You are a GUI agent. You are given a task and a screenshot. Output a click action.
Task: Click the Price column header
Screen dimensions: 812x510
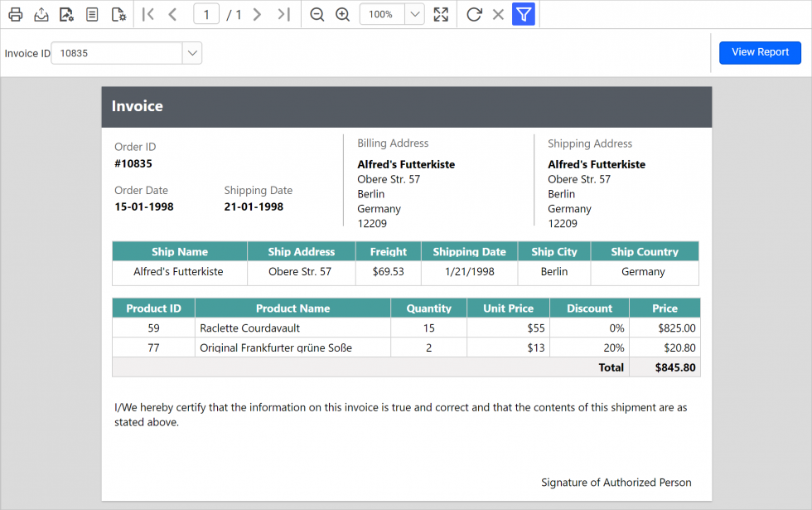point(665,308)
